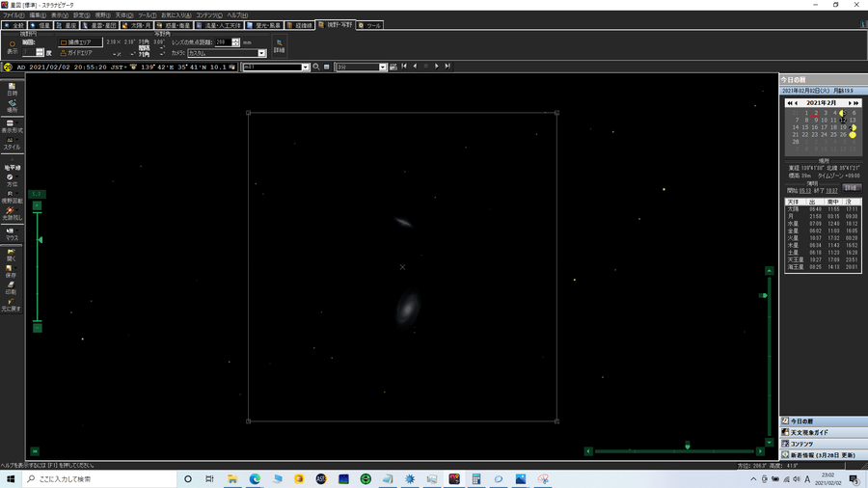Image resolution: width=868 pixels, height=488 pixels.
Task: Open the スタイル style tool
Action: click(x=11, y=144)
